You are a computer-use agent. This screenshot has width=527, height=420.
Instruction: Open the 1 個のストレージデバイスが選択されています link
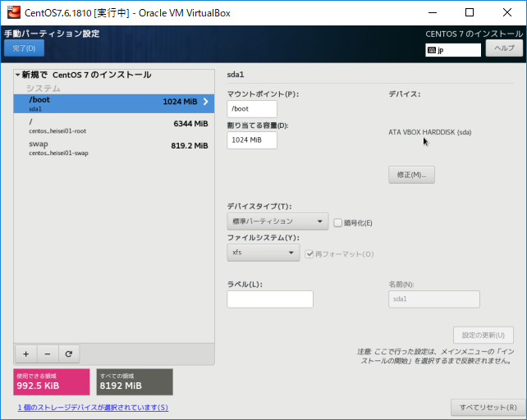tap(93, 407)
